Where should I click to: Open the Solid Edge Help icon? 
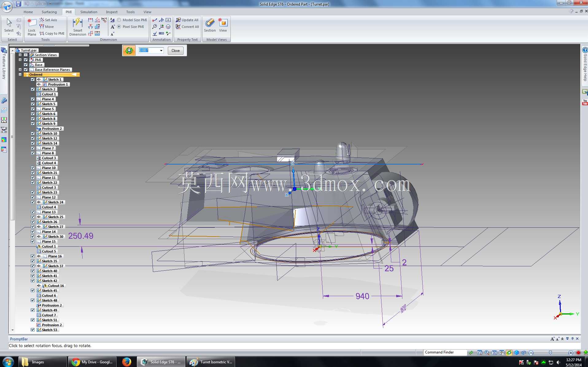pyautogui.click(x=585, y=50)
